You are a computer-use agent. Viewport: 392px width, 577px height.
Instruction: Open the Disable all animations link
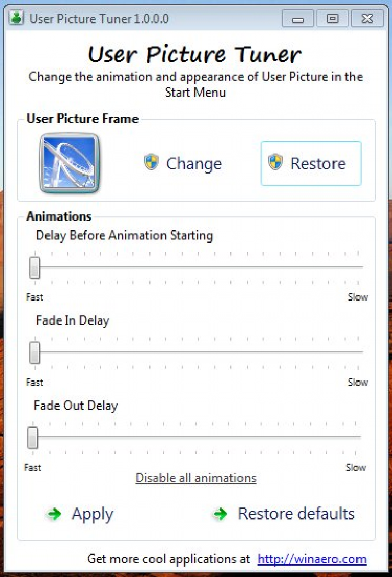(x=196, y=478)
